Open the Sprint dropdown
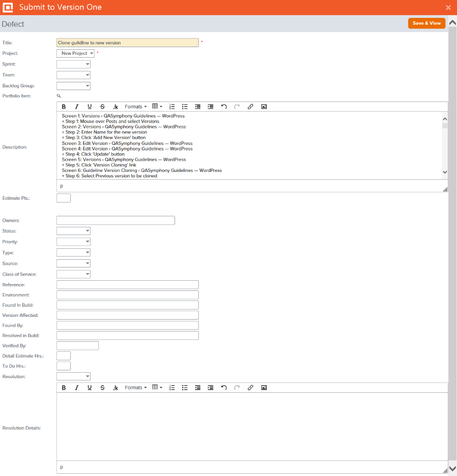Screen dimensions: 457x476 [x=74, y=64]
